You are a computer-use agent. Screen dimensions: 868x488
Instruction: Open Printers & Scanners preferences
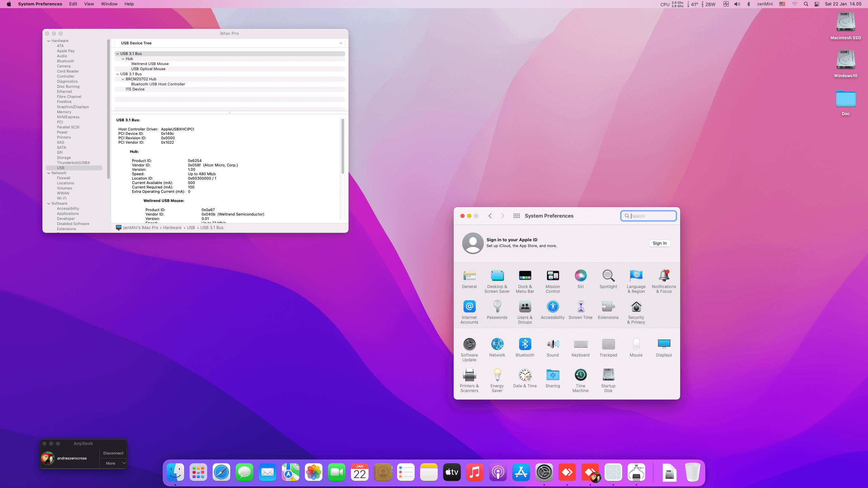point(469,381)
